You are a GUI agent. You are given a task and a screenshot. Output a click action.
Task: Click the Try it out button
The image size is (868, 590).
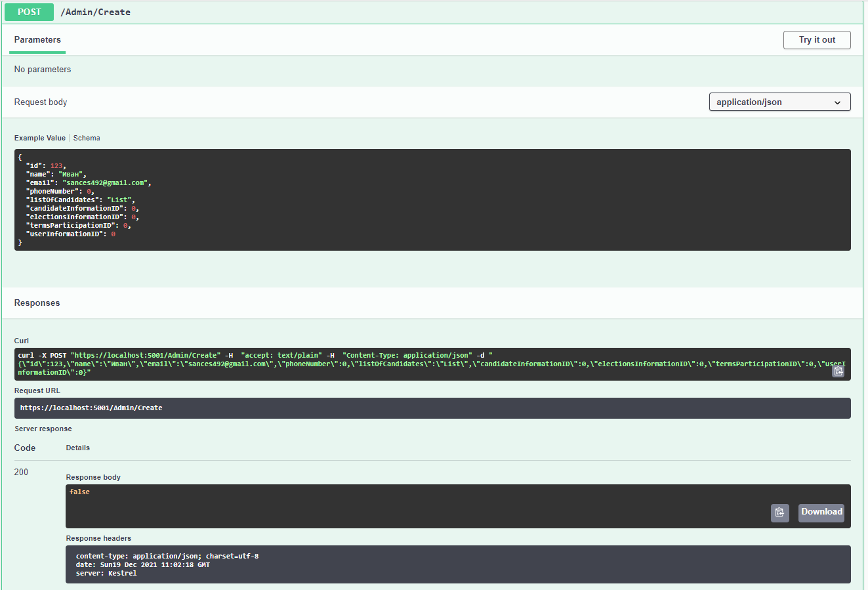pyautogui.click(x=817, y=40)
